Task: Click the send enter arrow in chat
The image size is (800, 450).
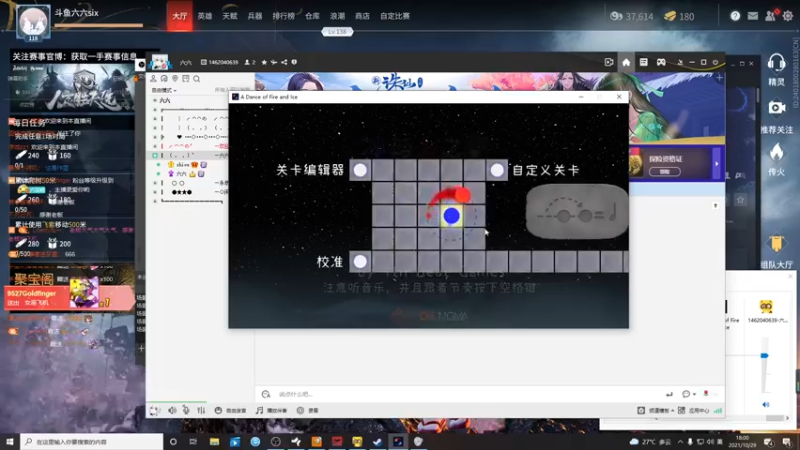Action: (669, 394)
